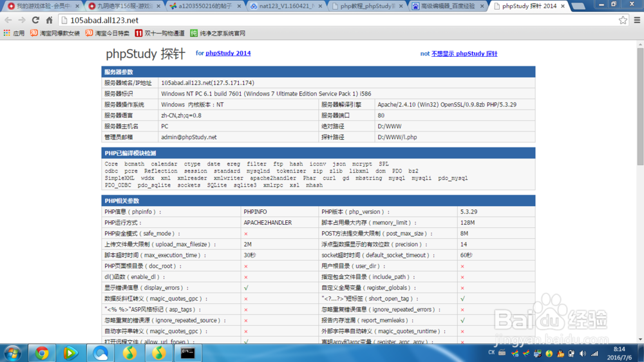
Task: Open the Chrome hamburger menu
Action: tap(637, 20)
